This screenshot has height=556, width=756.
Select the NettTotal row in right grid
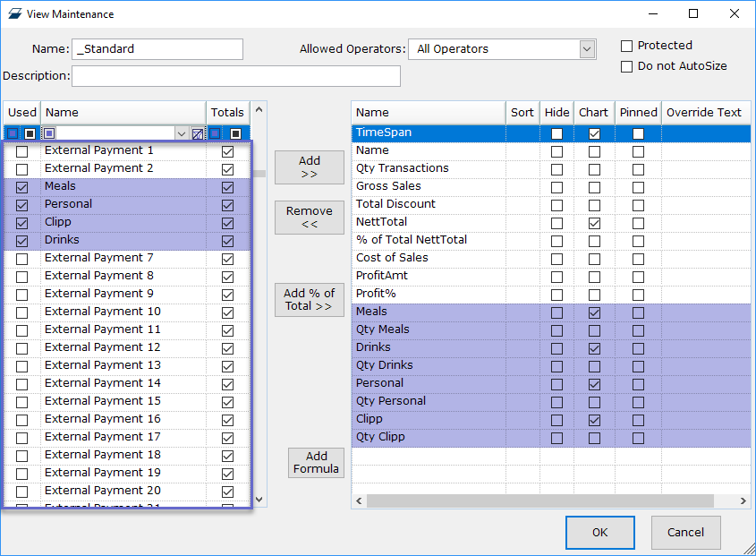pos(429,222)
